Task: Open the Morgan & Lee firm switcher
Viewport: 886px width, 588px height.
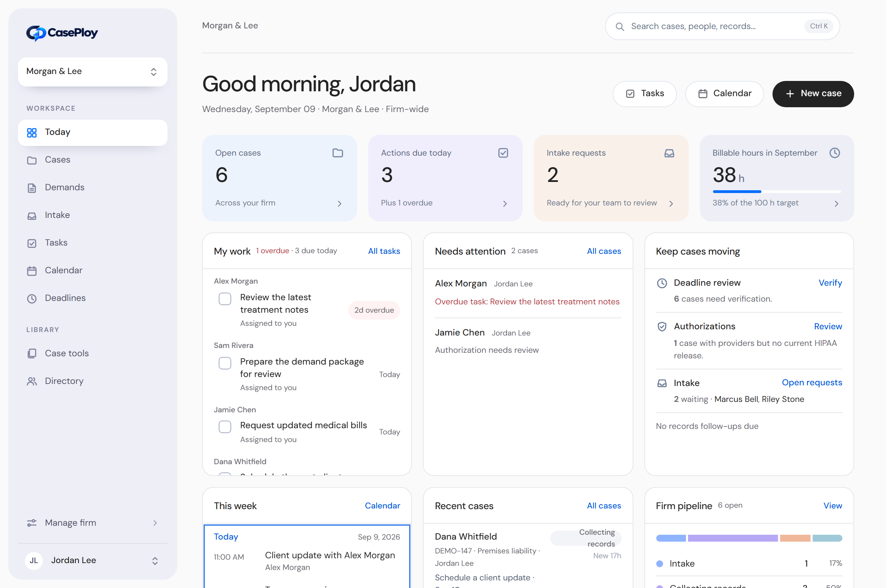Action: pos(93,72)
